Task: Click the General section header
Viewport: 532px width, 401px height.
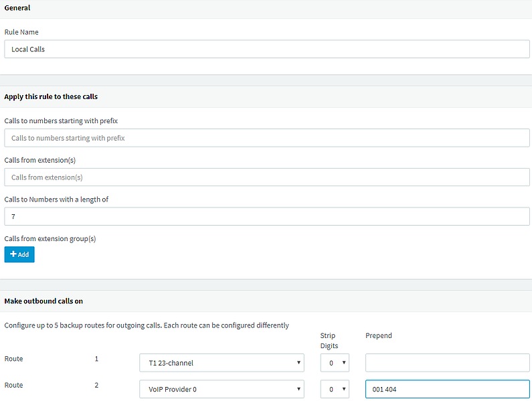Action: click(x=17, y=8)
